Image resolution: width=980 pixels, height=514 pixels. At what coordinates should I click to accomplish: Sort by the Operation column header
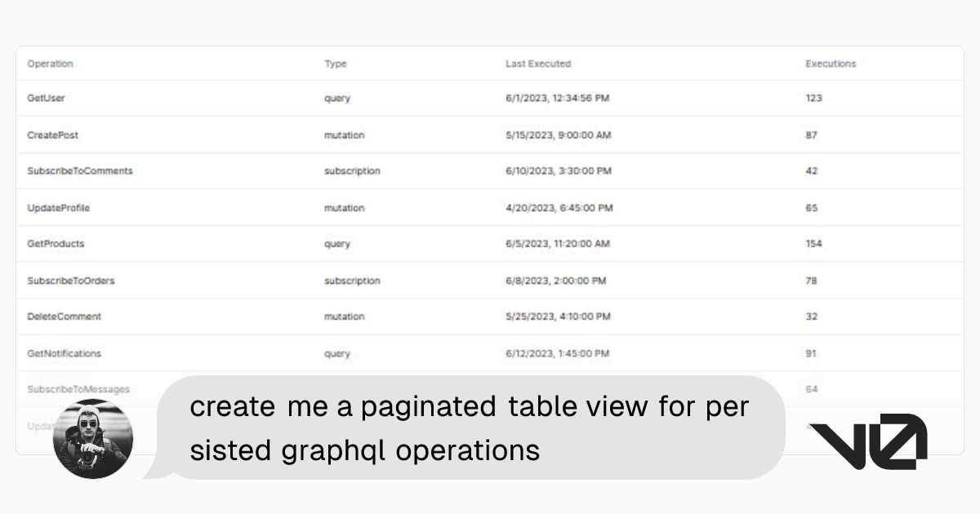[x=50, y=64]
